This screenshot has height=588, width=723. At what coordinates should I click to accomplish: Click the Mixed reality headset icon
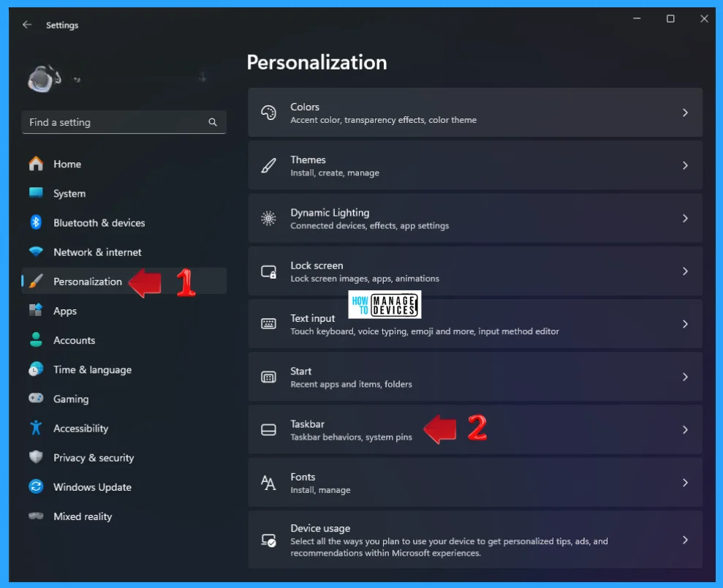(36, 516)
